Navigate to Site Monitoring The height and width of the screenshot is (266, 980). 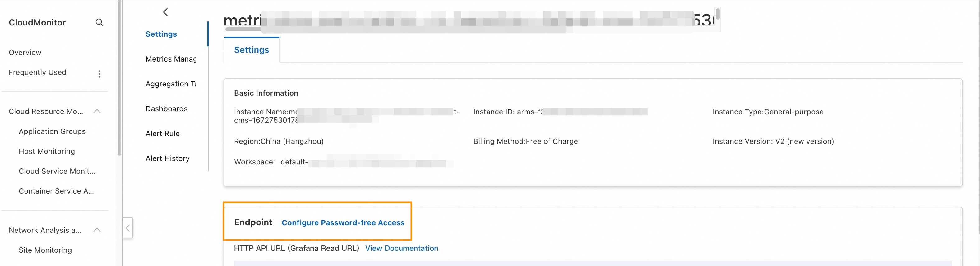(x=45, y=250)
